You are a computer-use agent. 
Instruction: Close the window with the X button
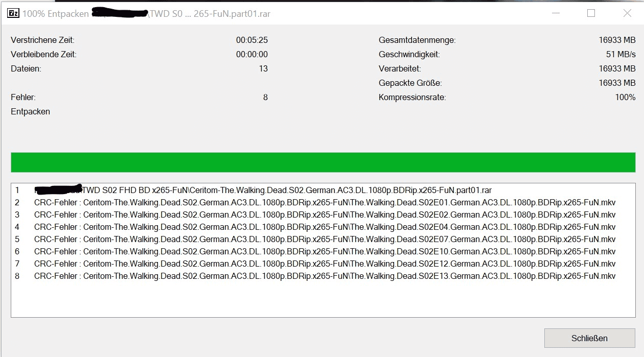[627, 13]
